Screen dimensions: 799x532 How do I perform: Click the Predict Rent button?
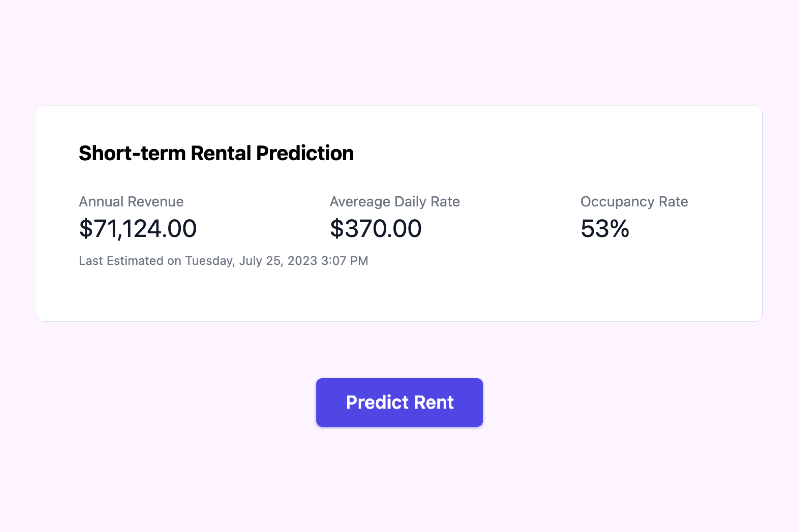[399, 402]
